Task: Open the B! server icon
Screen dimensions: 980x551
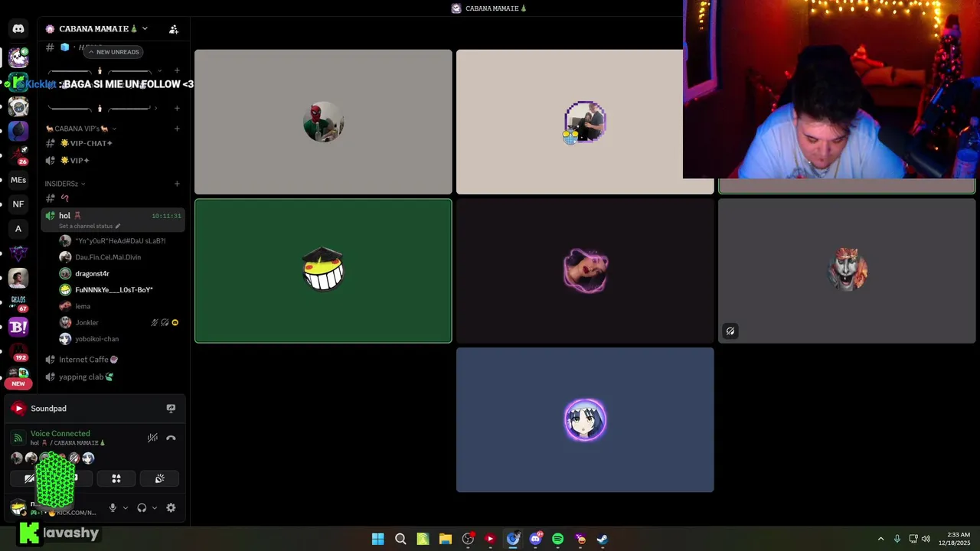Action: 18,328
